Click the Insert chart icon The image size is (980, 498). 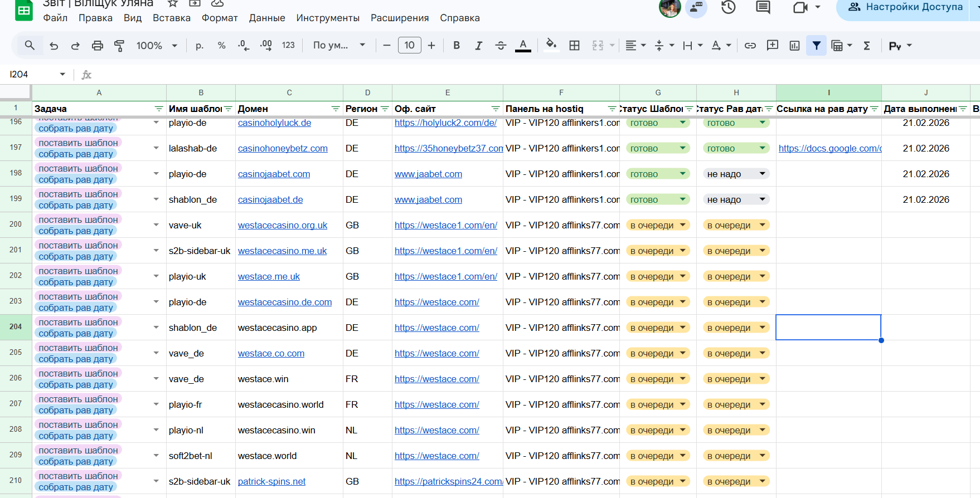tap(794, 46)
